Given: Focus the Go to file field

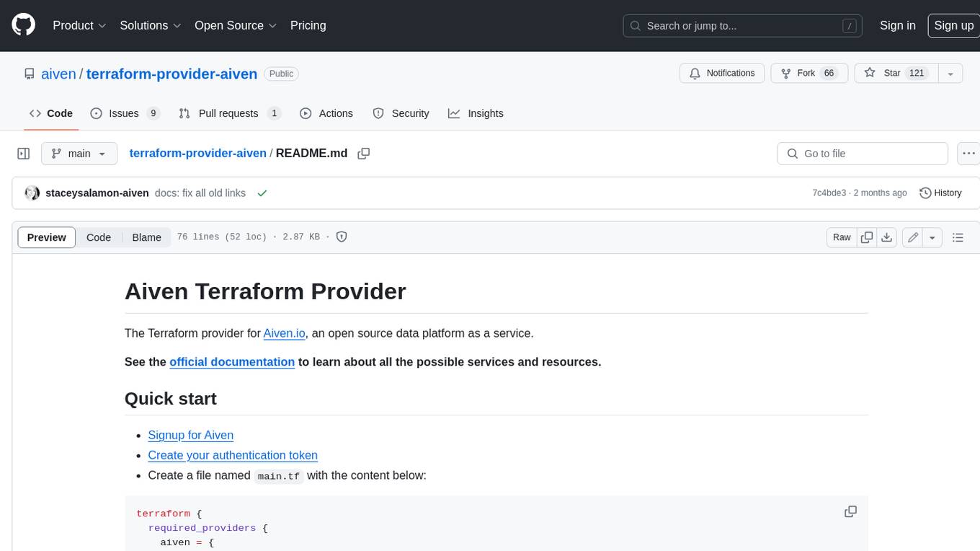Looking at the screenshot, I should pyautogui.click(x=862, y=154).
